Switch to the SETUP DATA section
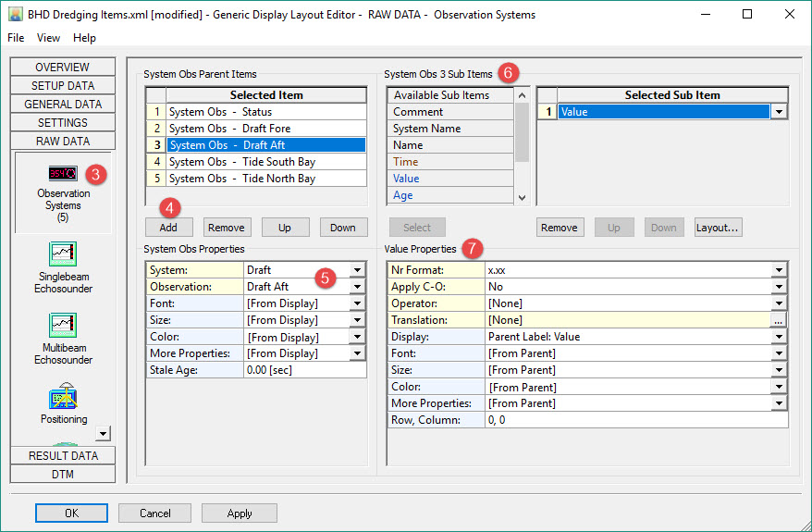 pyautogui.click(x=63, y=85)
